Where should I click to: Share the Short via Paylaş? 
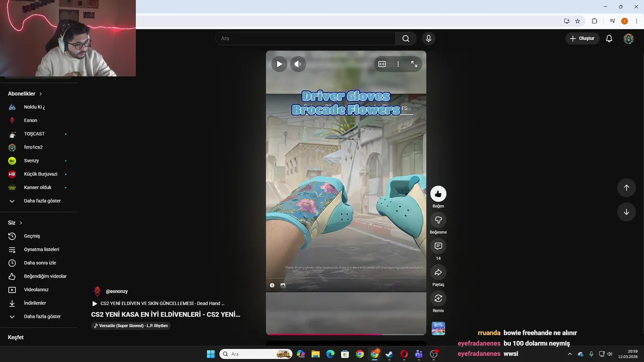(438, 272)
